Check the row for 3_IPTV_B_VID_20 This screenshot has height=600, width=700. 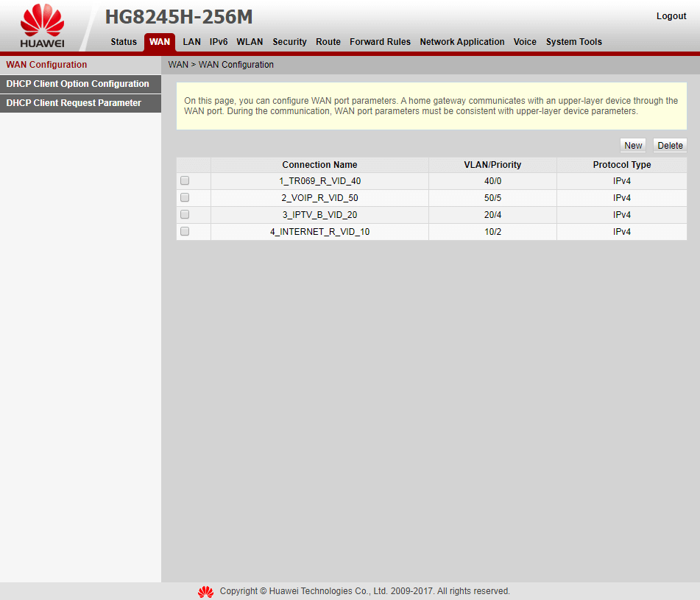click(x=185, y=214)
